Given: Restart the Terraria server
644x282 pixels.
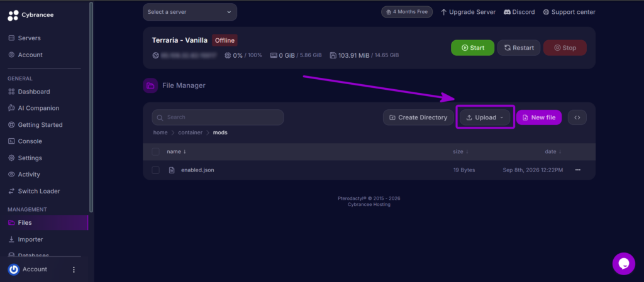Looking at the screenshot, I should [519, 48].
